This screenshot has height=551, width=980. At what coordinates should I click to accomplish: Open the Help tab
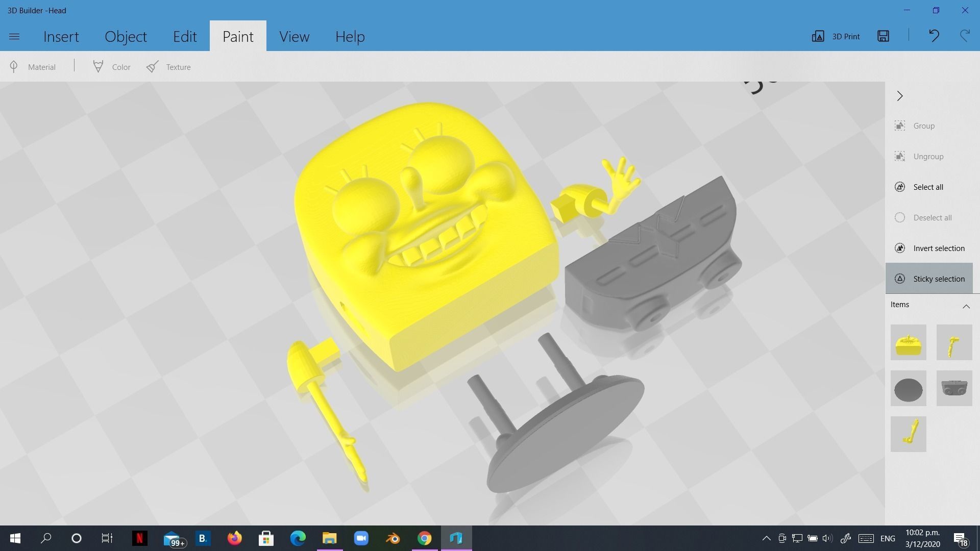point(350,36)
